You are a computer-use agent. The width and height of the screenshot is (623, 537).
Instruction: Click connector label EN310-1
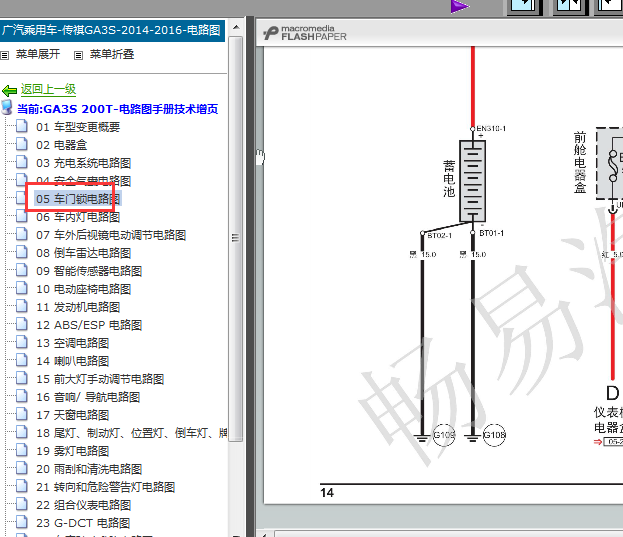(x=491, y=128)
